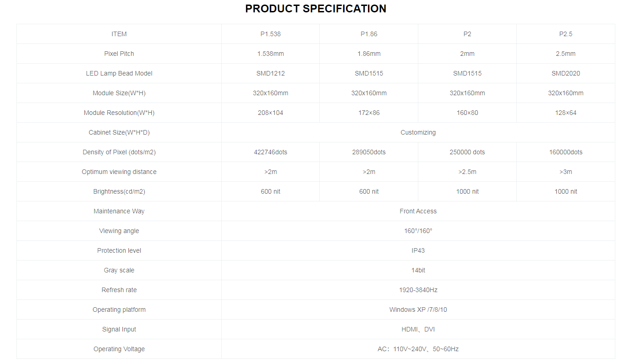Click the Pixel Pitch row label

click(x=119, y=54)
